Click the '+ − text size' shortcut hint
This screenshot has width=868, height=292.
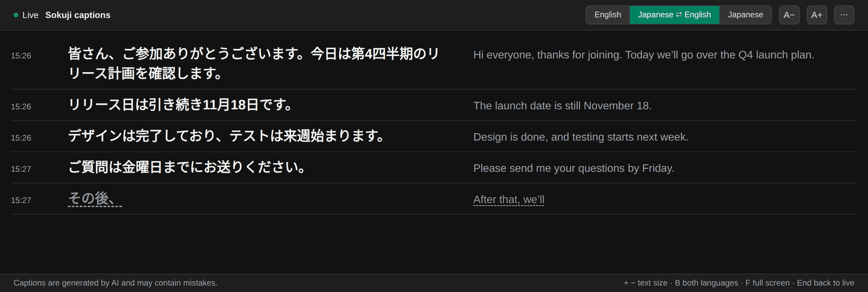point(646,283)
